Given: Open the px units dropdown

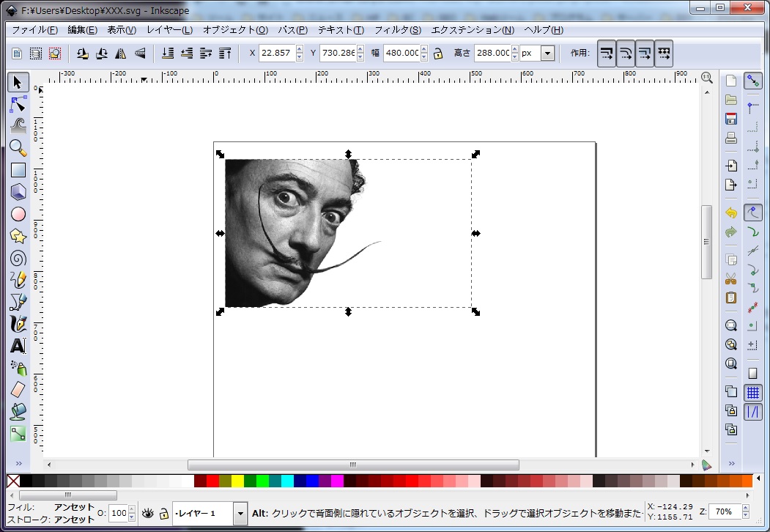Looking at the screenshot, I should (547, 53).
